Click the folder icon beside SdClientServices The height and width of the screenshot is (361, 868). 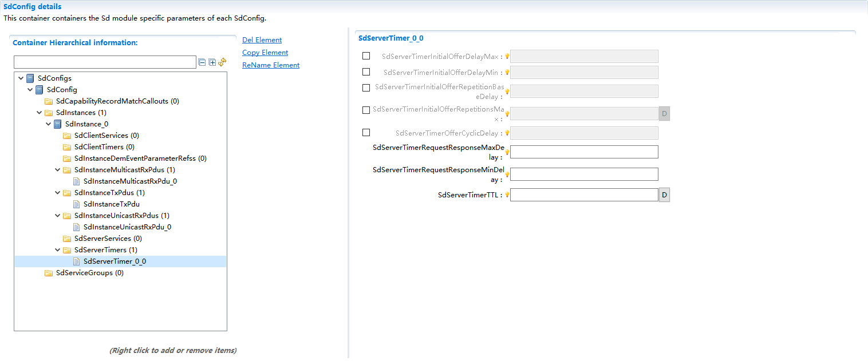(66, 135)
